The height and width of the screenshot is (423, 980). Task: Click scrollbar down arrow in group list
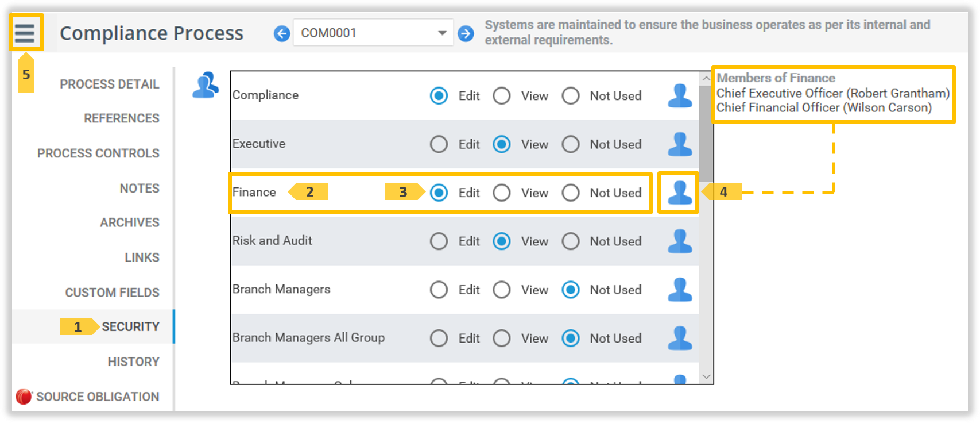pos(706,377)
